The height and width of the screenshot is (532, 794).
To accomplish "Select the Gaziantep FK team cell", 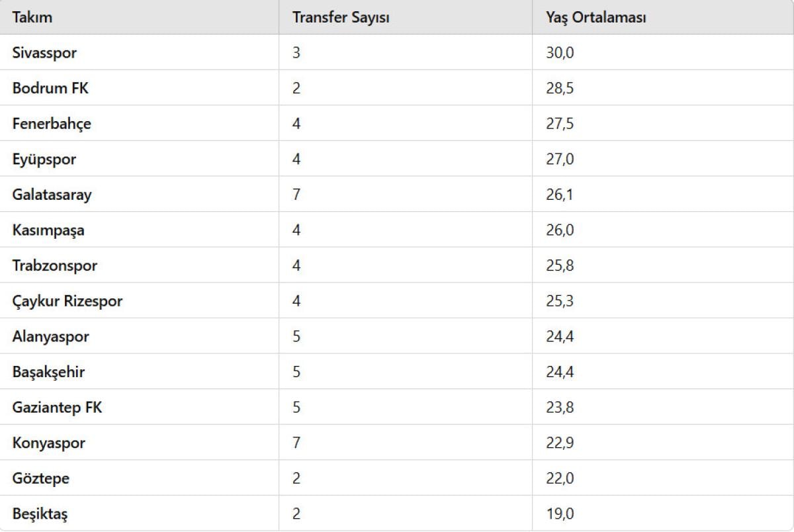I will coord(57,408).
